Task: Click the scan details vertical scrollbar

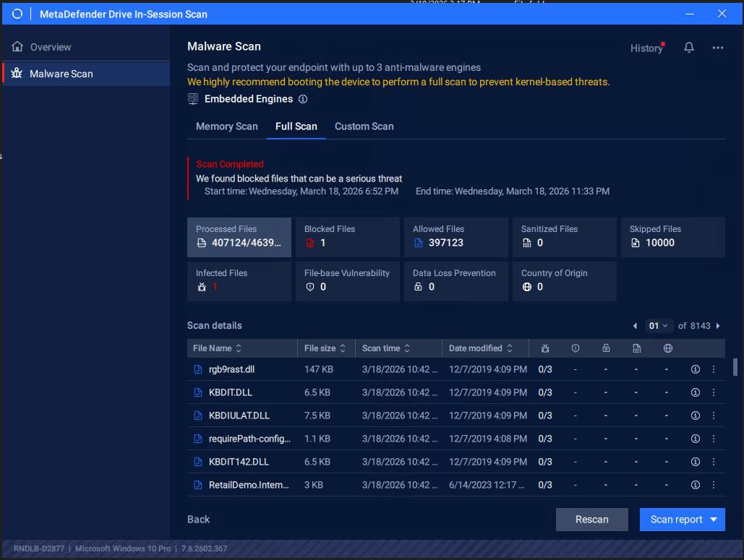Action: click(x=735, y=367)
